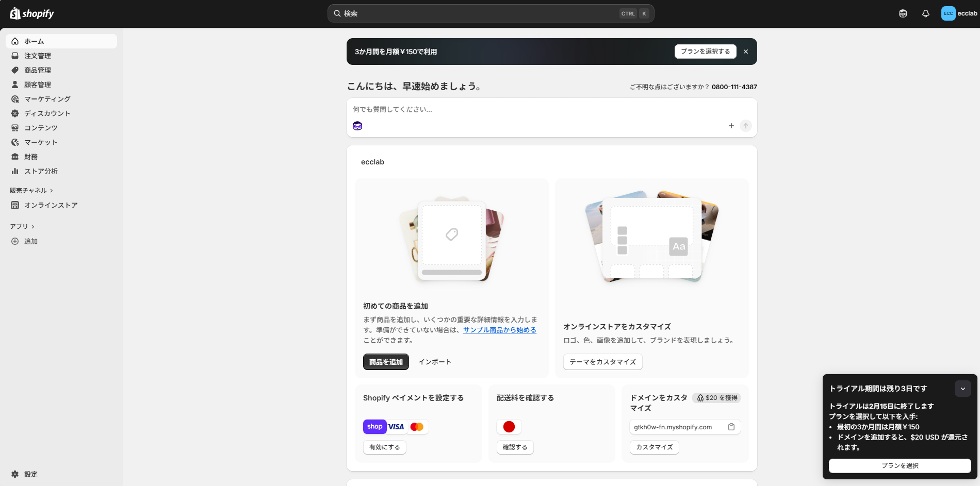
Task: Open 設定 with the gear icon
Action: (x=15, y=474)
